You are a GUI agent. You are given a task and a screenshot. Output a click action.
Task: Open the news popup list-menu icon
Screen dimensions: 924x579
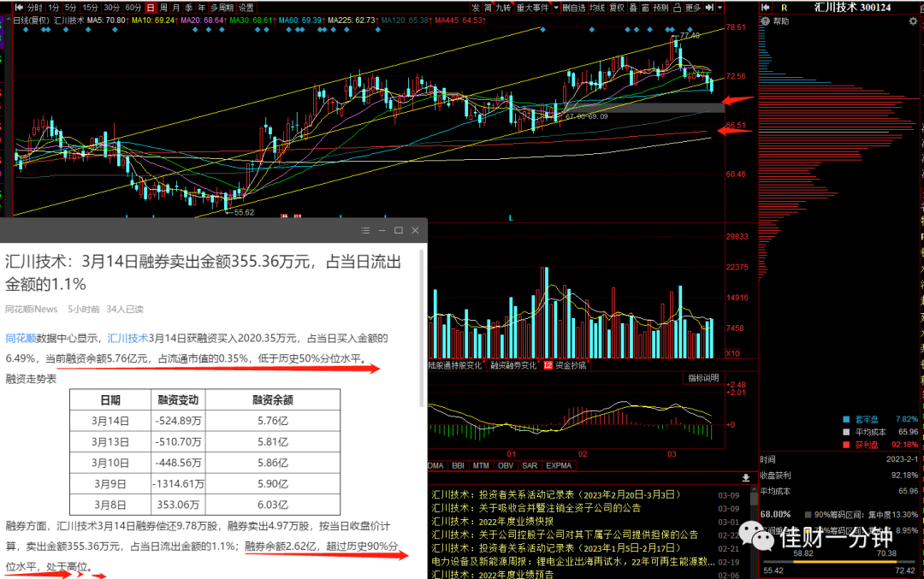[x=365, y=230]
